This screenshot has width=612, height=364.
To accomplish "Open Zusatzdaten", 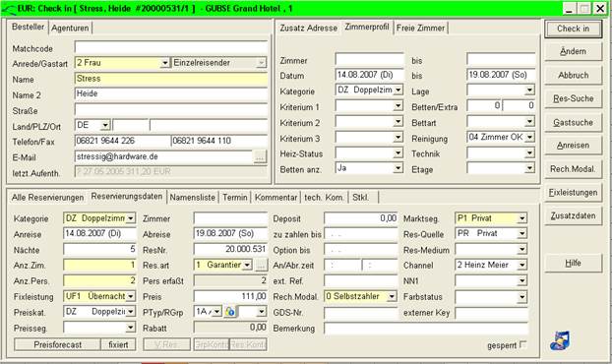I will (x=573, y=215).
